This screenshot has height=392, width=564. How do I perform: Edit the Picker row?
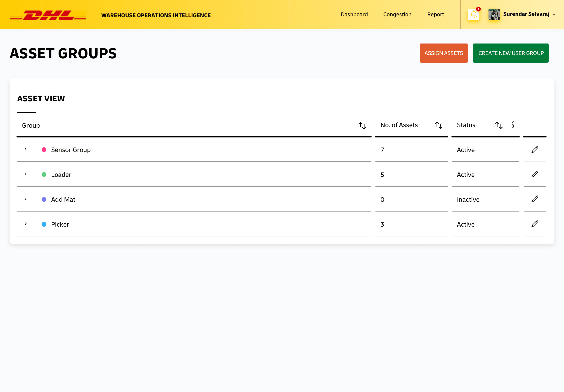535,224
